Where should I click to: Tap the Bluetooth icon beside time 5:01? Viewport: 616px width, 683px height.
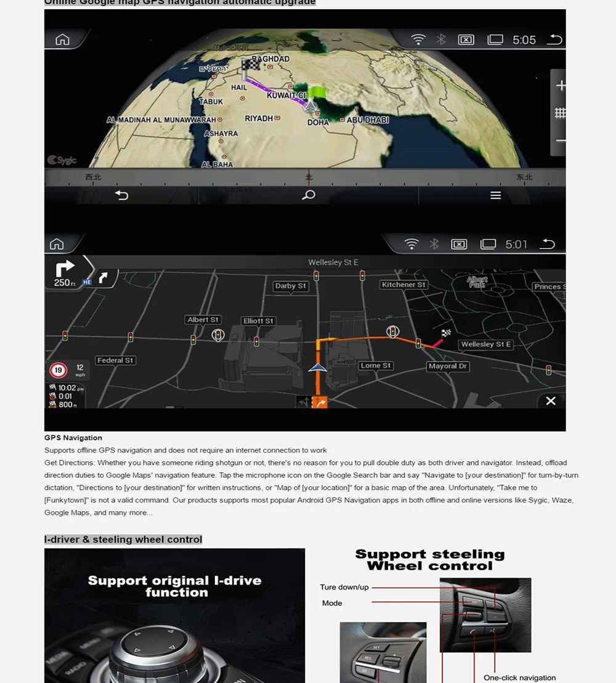tap(434, 244)
